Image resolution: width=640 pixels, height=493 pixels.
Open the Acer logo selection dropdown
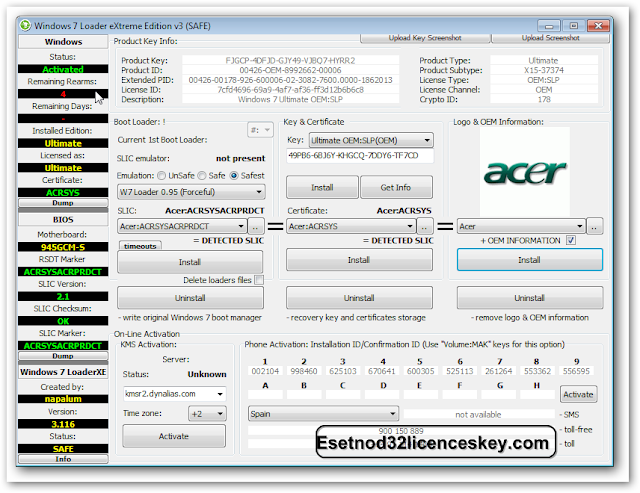tap(521, 226)
